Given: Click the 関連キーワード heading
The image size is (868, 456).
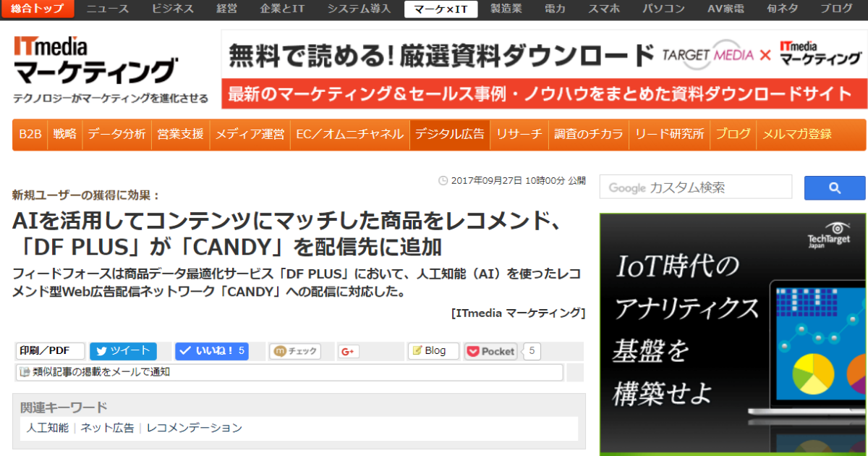Looking at the screenshot, I should click(64, 407).
